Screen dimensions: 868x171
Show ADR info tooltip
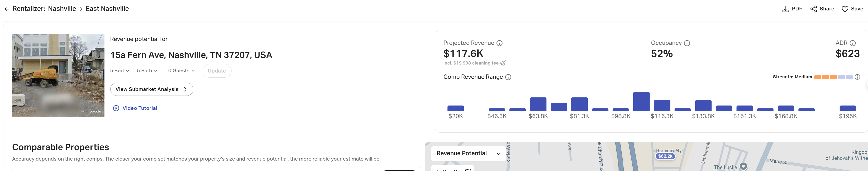852,43
